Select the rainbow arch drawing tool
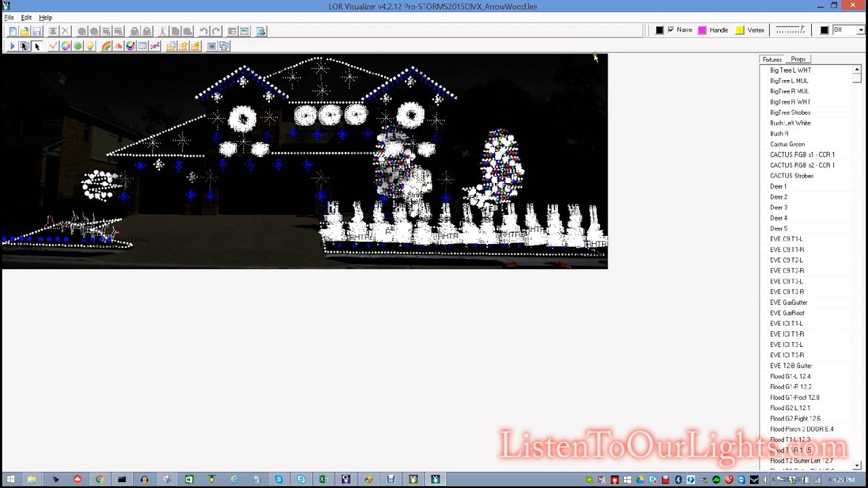868x488 pixels. [x=106, y=46]
